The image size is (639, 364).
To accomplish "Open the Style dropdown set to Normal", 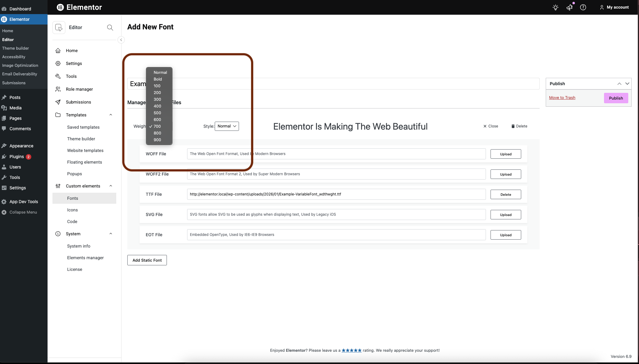I will [227, 126].
